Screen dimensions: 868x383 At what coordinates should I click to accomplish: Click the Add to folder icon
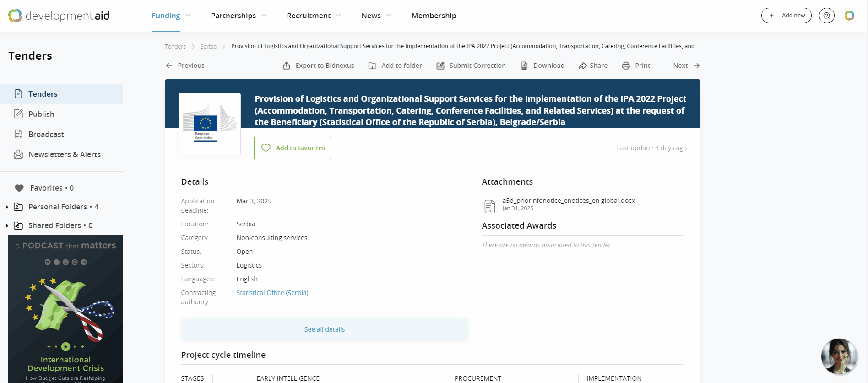click(x=373, y=66)
